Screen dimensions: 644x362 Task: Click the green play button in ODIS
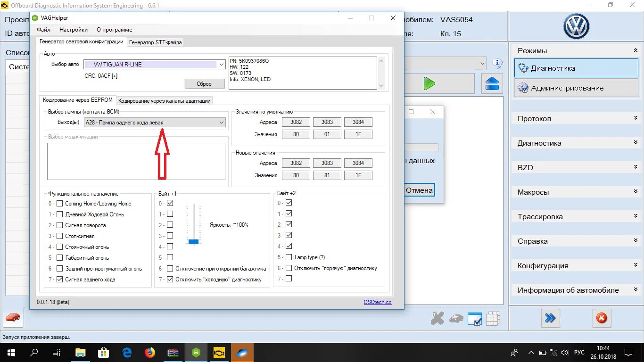pyautogui.click(x=429, y=84)
